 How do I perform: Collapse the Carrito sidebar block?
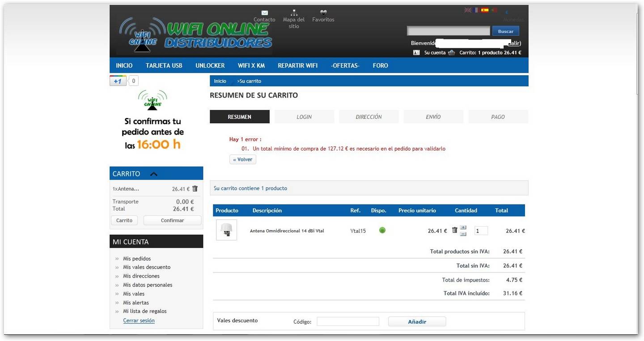(153, 174)
